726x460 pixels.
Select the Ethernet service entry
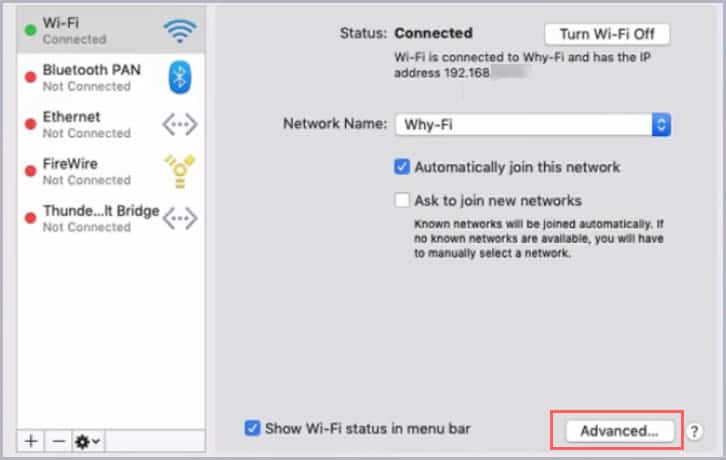coord(111,124)
